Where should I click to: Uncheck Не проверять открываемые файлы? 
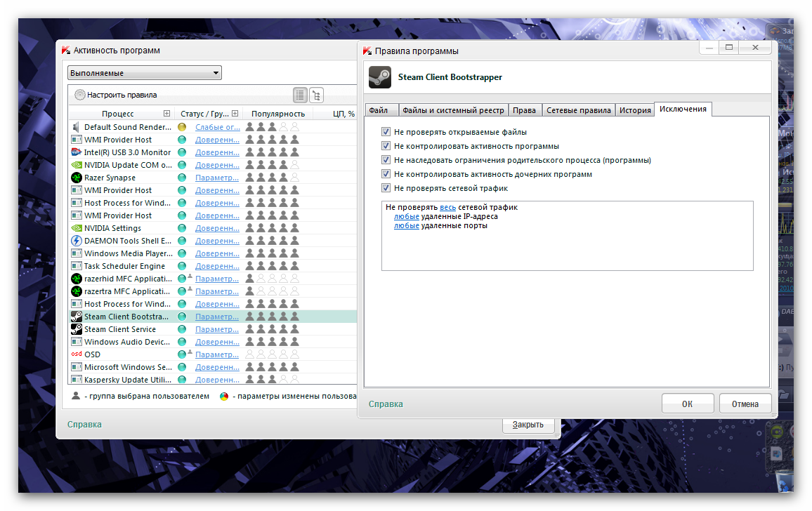click(x=386, y=132)
